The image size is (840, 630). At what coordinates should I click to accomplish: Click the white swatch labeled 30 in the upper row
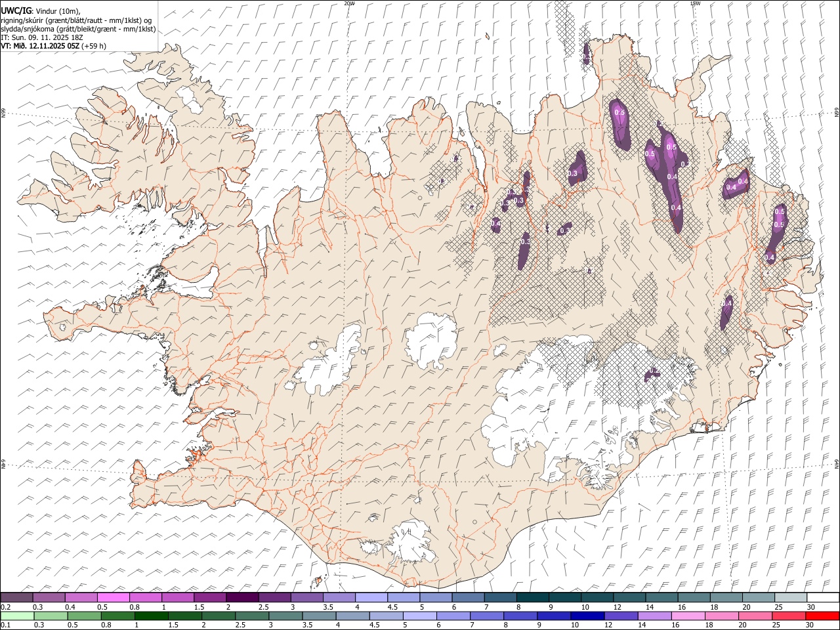pyautogui.click(x=822, y=597)
